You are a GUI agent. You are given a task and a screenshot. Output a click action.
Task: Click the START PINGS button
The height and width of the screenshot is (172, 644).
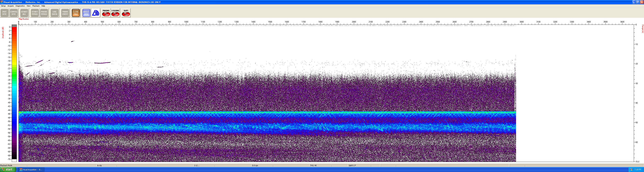pyautogui.click(x=35, y=13)
